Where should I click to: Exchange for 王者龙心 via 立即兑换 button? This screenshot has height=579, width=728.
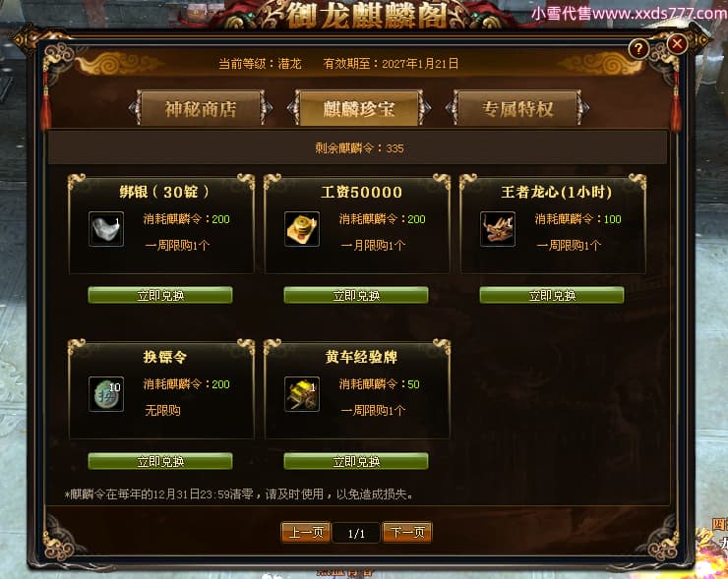tap(552, 295)
